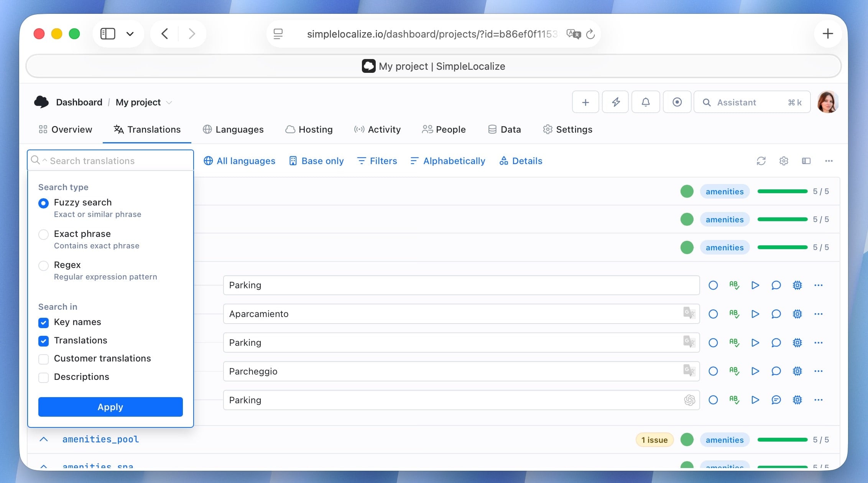Click the refresh translations icon

tap(761, 161)
